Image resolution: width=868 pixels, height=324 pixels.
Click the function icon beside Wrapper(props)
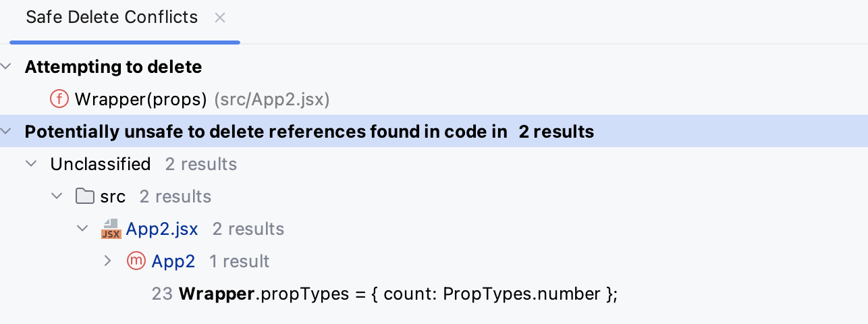59,99
